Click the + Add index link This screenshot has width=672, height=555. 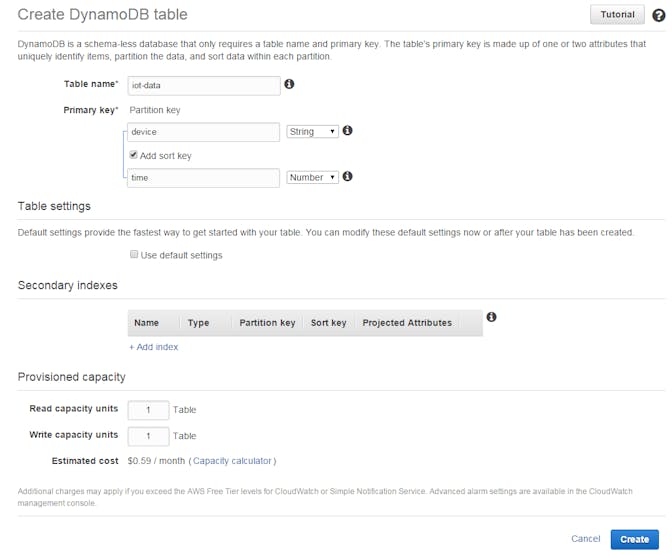[153, 347]
